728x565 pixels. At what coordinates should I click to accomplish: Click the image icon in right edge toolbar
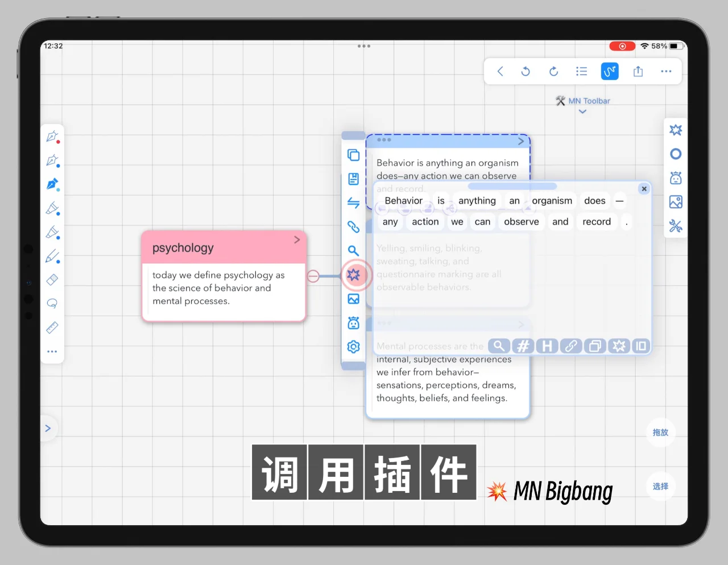pos(676,202)
